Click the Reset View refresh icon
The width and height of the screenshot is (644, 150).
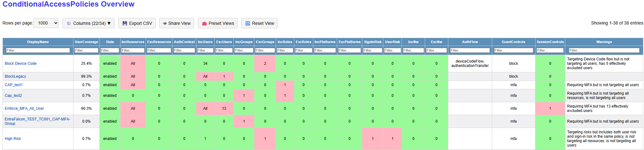point(247,23)
